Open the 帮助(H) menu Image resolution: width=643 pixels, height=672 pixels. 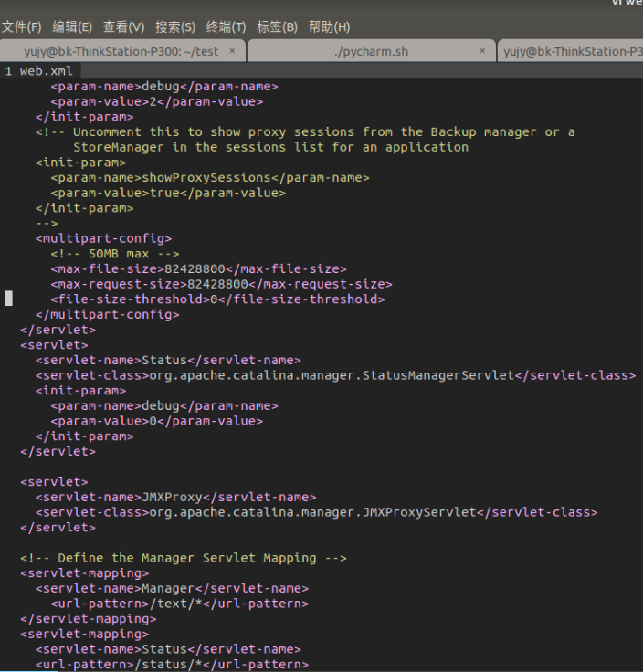pyautogui.click(x=329, y=26)
